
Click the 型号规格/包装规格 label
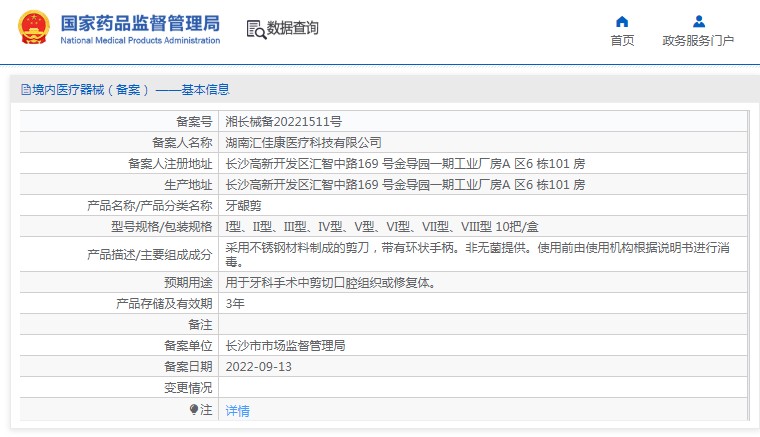(x=162, y=227)
